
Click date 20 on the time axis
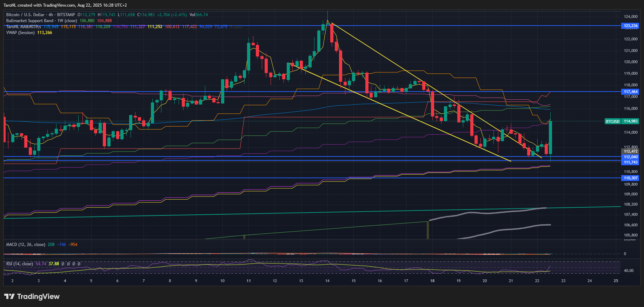[x=485, y=281]
